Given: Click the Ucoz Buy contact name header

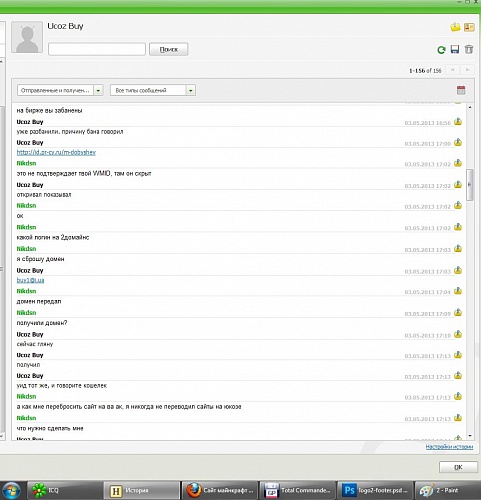Looking at the screenshot, I should click(65, 26).
